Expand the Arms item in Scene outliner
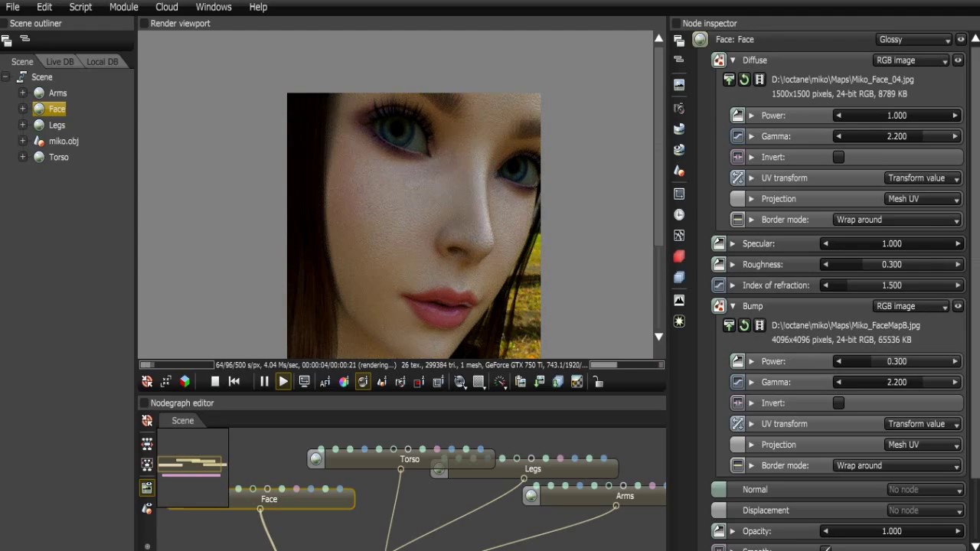 (22, 93)
